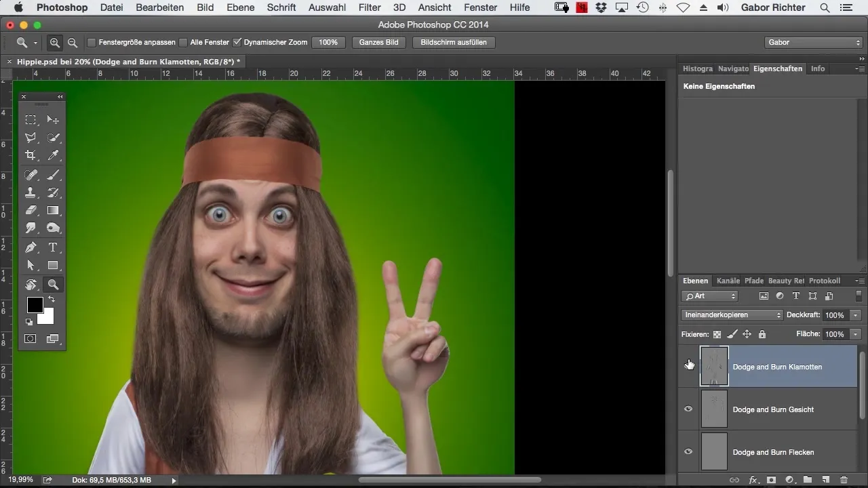Show the Dodge and Burn Klamotten layer
868x488 pixels.
(x=688, y=367)
